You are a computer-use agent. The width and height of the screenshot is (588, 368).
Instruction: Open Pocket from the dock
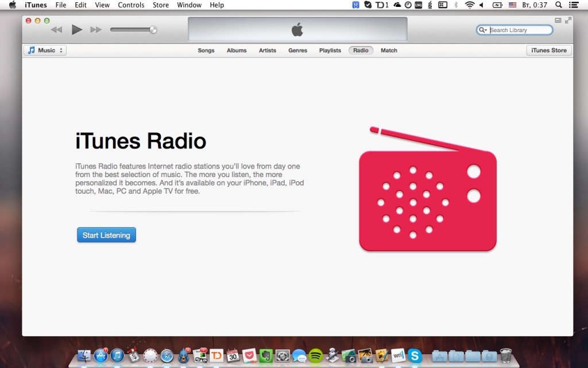[x=249, y=355]
